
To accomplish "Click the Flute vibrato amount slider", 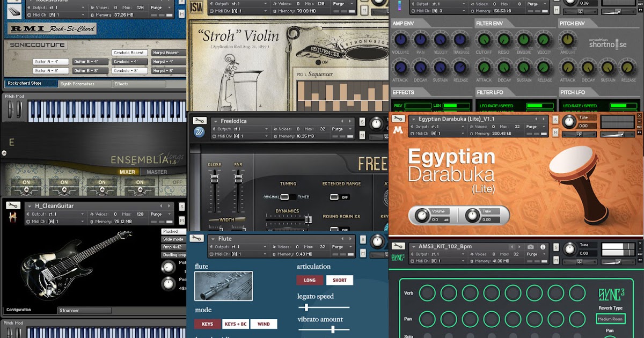I will pyautogui.click(x=324, y=329).
